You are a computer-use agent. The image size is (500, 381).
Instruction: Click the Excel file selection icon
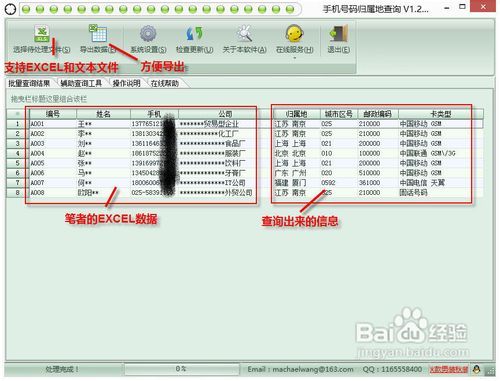(42, 33)
